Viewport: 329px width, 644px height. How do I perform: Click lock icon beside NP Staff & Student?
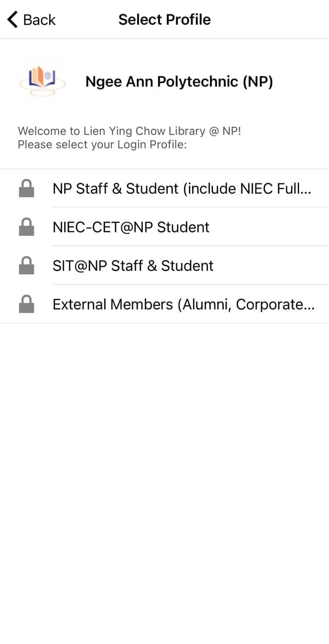click(26, 189)
